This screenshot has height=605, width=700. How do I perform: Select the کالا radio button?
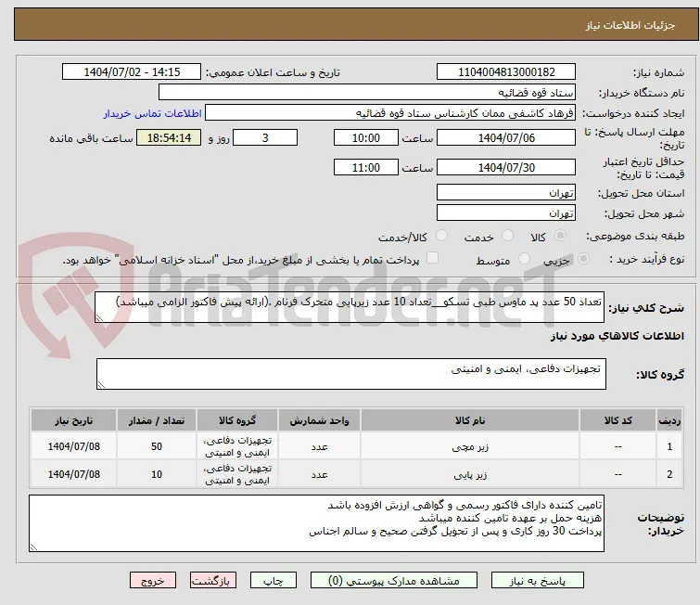(x=560, y=236)
